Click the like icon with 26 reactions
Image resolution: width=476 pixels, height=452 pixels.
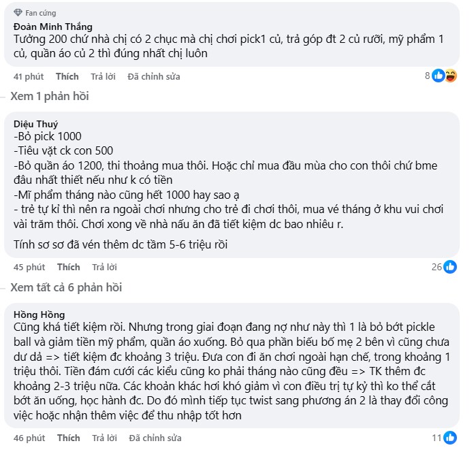450,267
